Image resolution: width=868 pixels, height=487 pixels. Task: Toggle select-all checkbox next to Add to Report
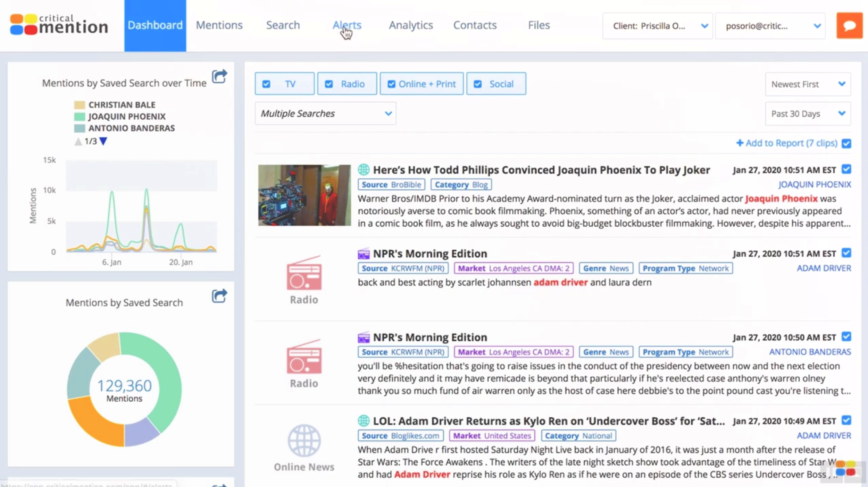pyautogui.click(x=846, y=143)
